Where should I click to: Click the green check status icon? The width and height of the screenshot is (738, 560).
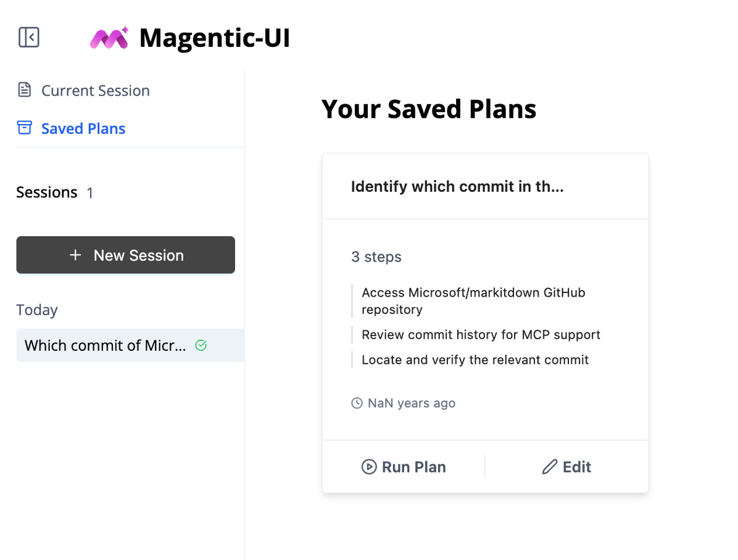tap(201, 345)
